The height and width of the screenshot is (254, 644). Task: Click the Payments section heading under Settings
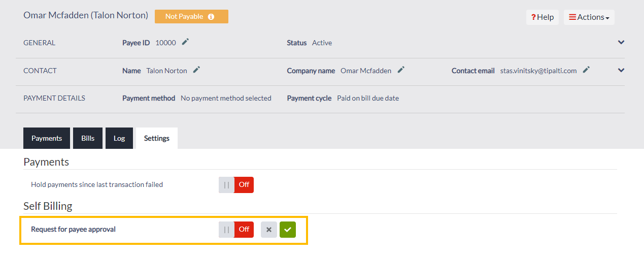coord(46,162)
